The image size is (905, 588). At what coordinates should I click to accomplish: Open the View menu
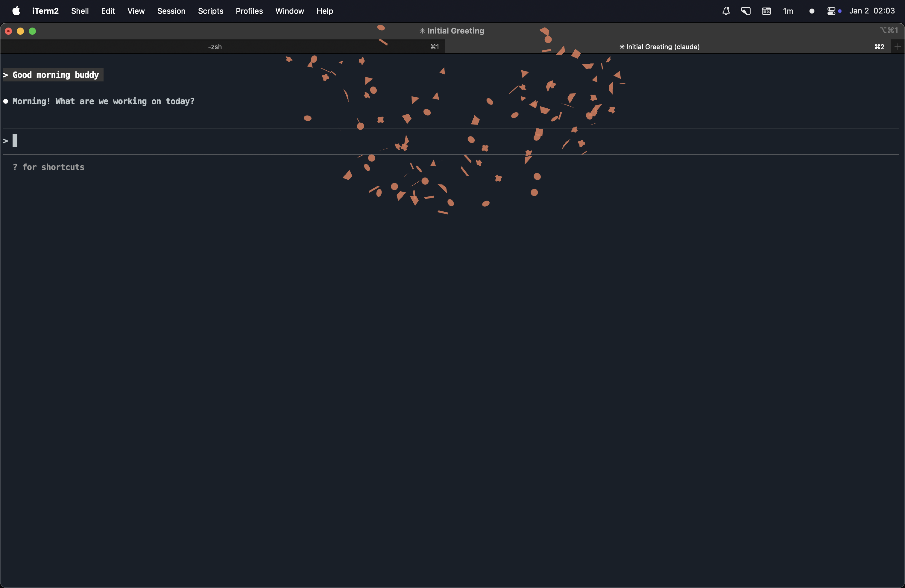point(136,11)
